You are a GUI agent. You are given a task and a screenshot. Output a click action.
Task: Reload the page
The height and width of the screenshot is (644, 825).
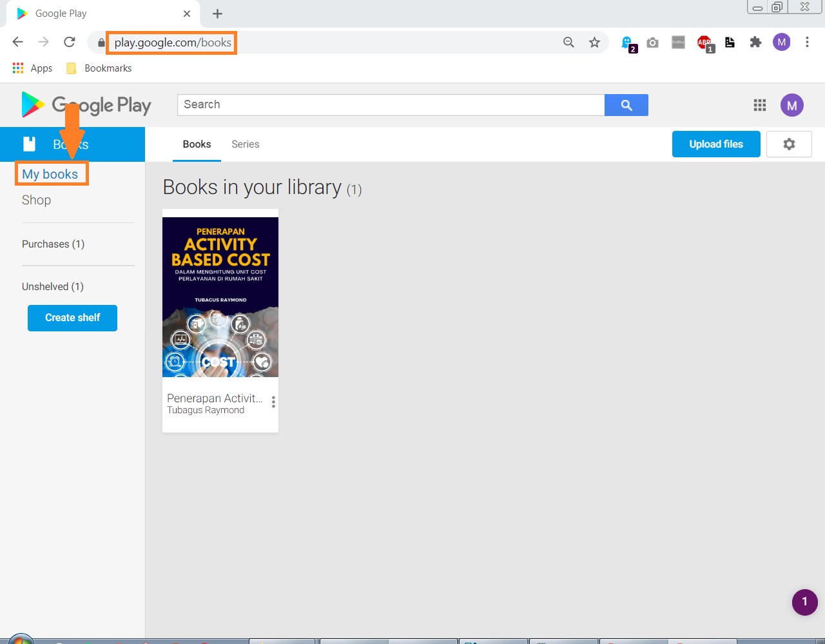pos(70,43)
